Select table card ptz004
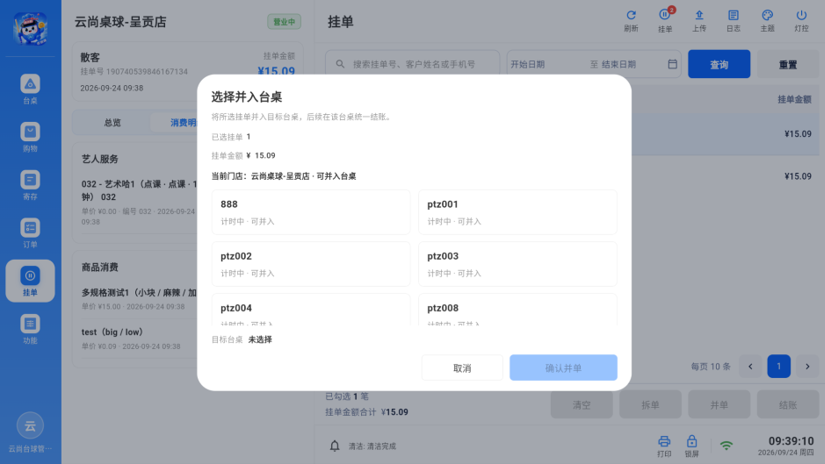The width and height of the screenshot is (825, 464). point(311,310)
